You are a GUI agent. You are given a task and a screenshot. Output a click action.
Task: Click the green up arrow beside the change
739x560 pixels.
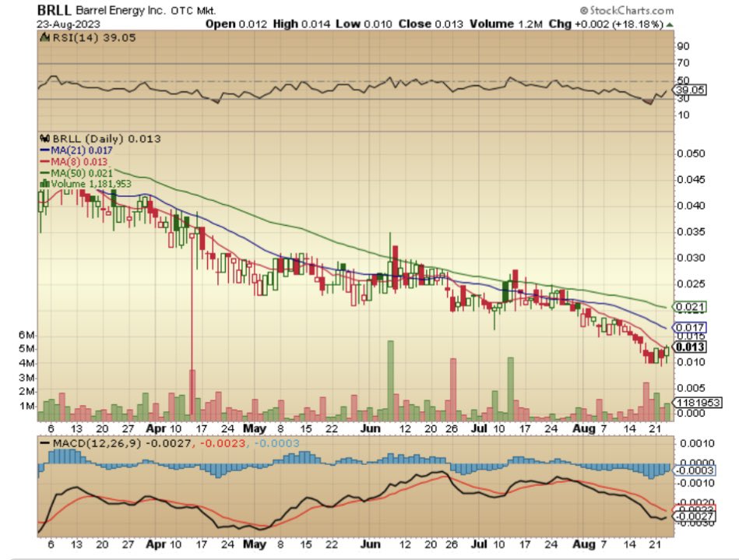tap(670, 24)
